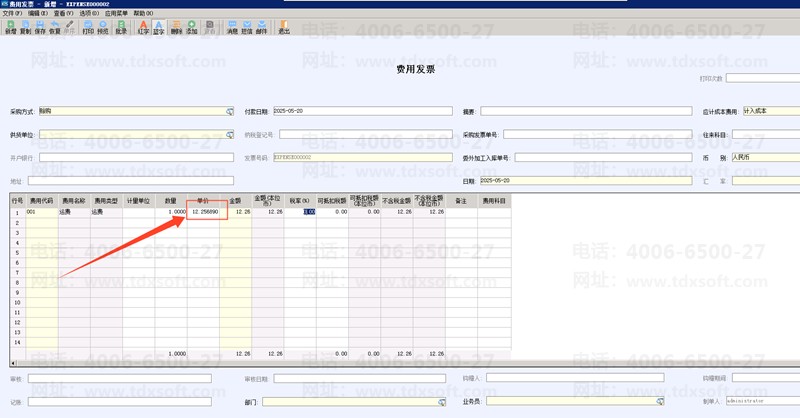Click the 纳税登记号 input field
Screen dimensions: 800x418
366,134
